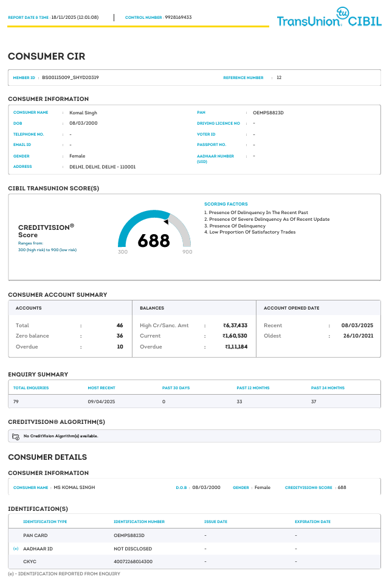Click the Member ID value BS00115009_SHYD20319

(x=70, y=78)
